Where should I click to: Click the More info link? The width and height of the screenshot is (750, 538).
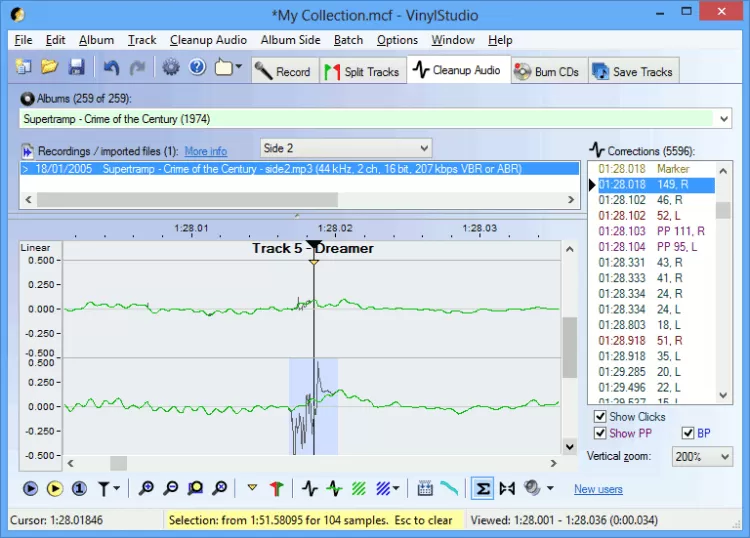[x=205, y=151]
